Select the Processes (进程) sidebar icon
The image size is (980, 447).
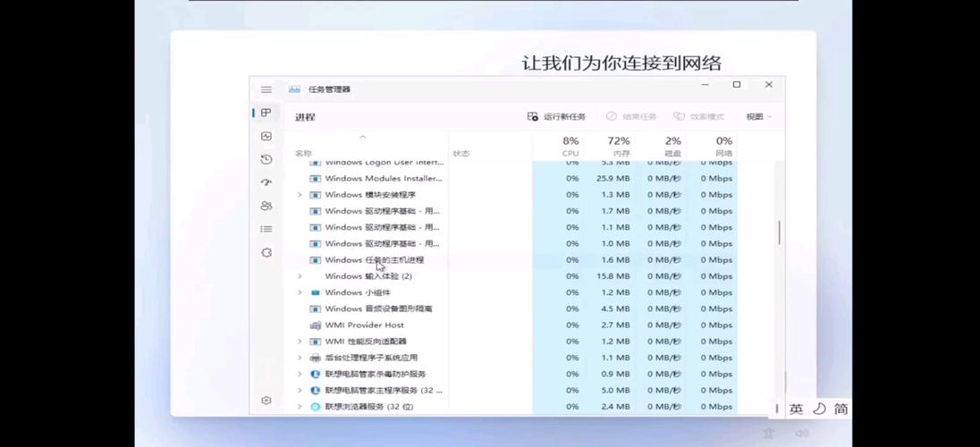tap(266, 113)
